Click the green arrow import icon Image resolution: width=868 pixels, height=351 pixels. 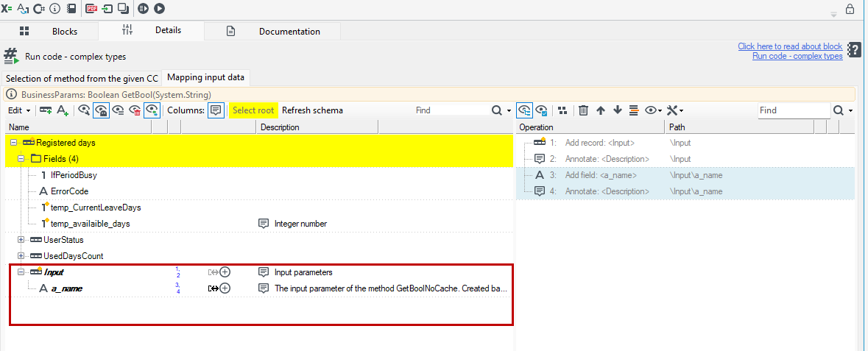[x=107, y=8]
